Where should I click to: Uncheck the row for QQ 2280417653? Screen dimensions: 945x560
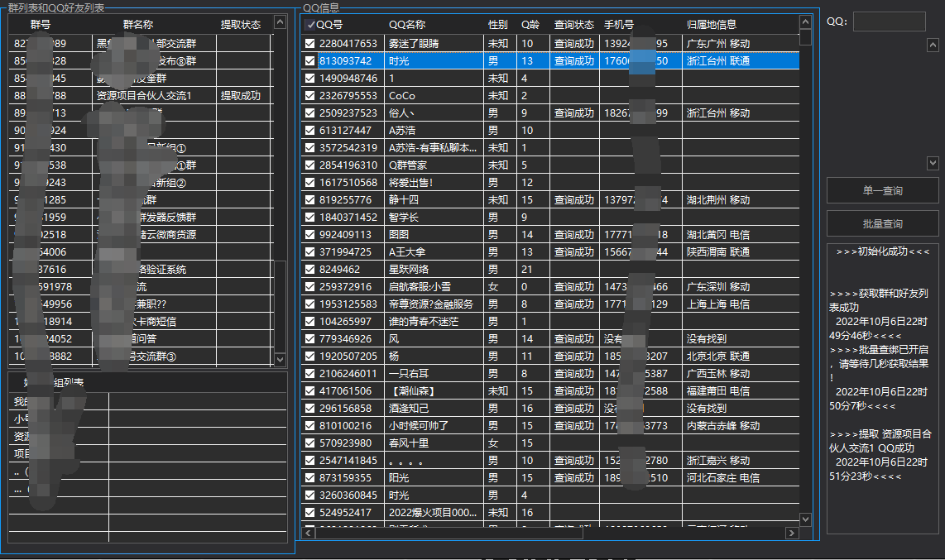click(310, 44)
